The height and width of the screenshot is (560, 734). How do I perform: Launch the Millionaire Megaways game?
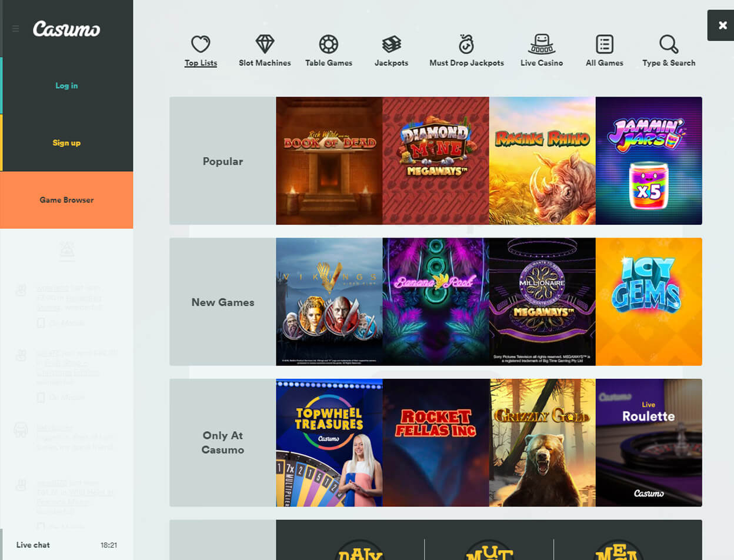click(x=542, y=302)
